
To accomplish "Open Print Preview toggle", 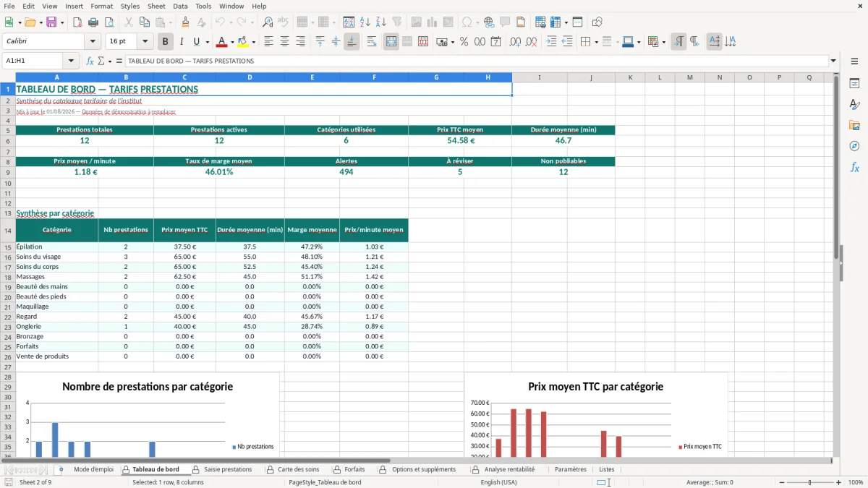I will coord(109,22).
